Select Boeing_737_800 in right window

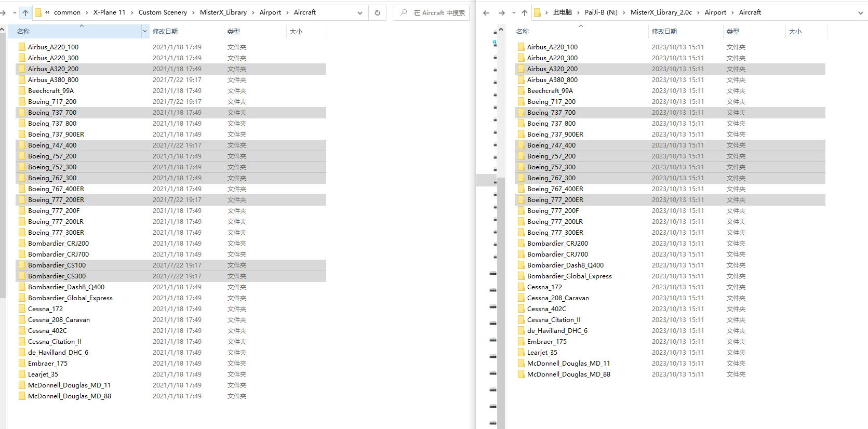pos(670,123)
